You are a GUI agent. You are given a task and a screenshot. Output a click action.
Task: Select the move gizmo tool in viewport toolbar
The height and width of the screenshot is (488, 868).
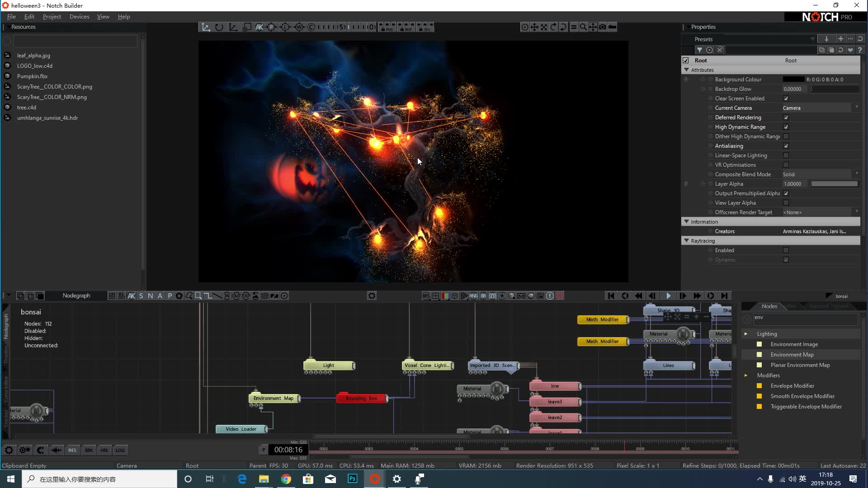(206, 27)
